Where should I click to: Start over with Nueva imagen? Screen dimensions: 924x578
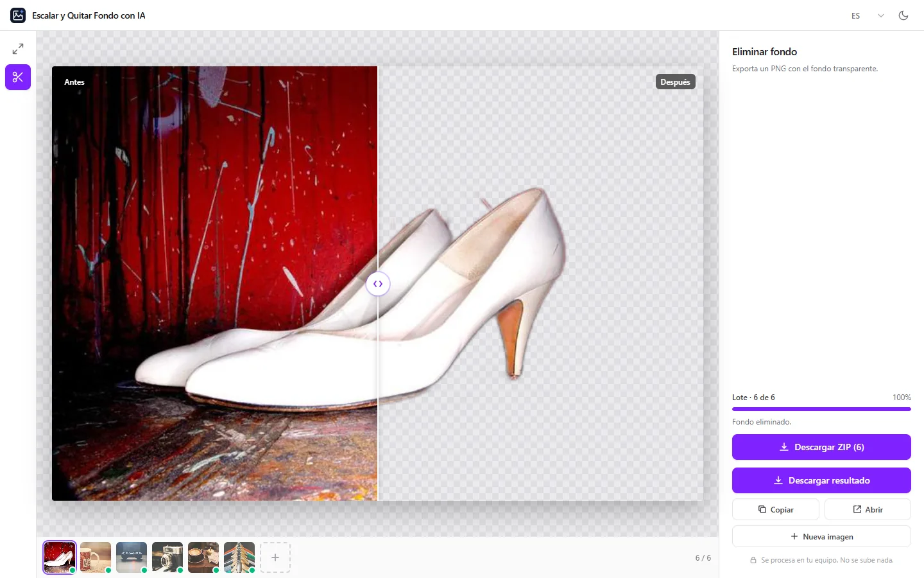821,536
